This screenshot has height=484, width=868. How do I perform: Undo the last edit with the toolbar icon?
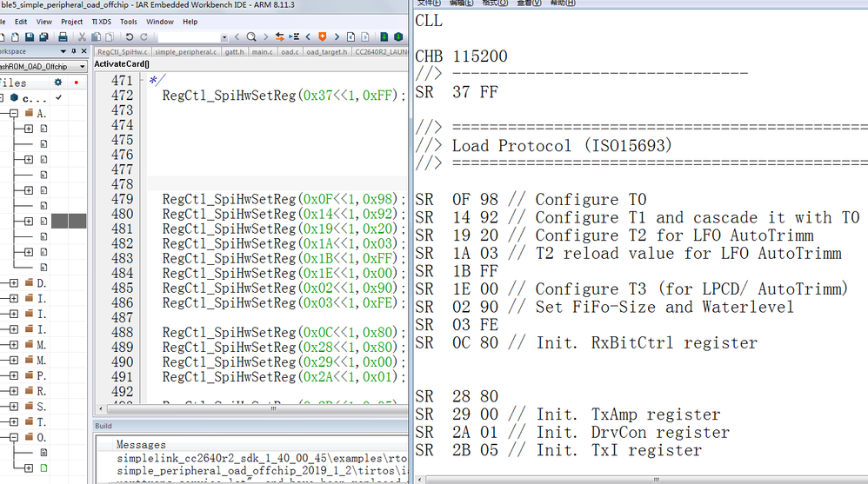[129, 37]
